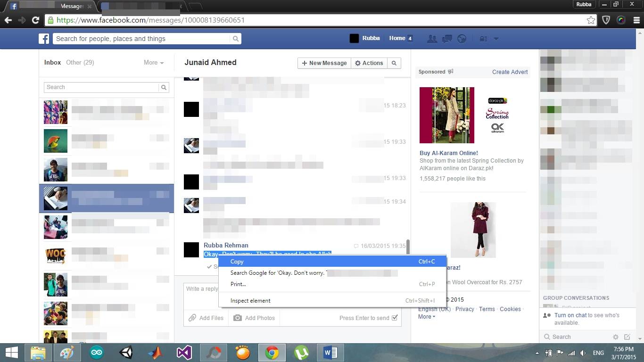Screen dimensions: 644x362
Task: Click the inbox search magnifier icon
Action: point(164,87)
